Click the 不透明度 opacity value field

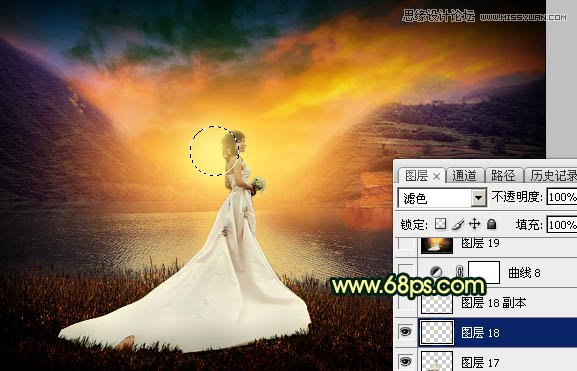(x=562, y=198)
